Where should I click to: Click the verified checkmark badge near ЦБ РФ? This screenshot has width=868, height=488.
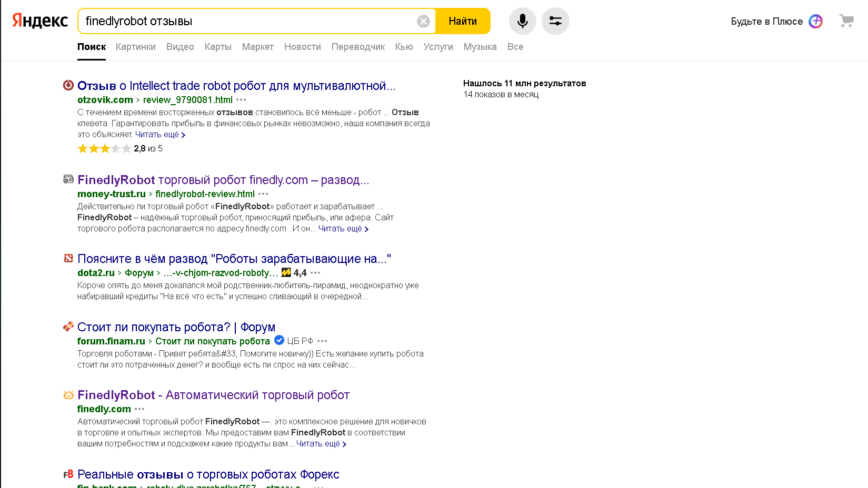pos(280,340)
